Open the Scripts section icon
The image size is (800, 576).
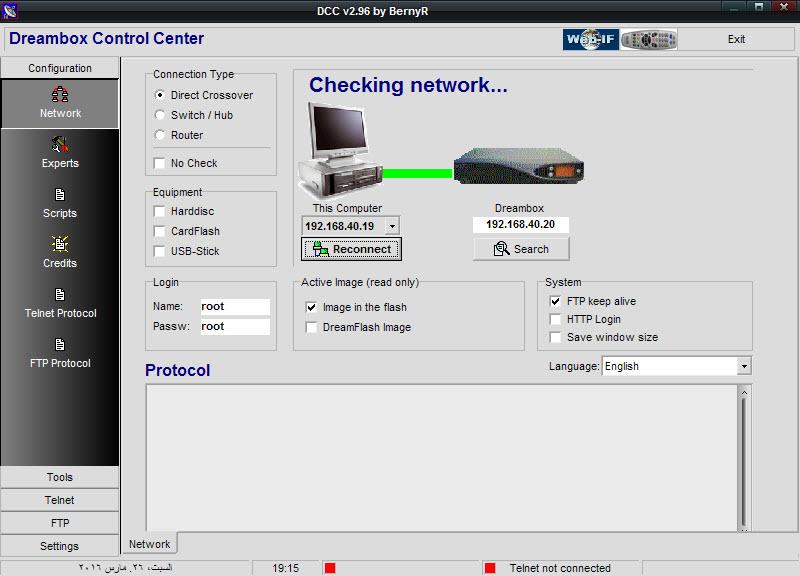coord(60,195)
